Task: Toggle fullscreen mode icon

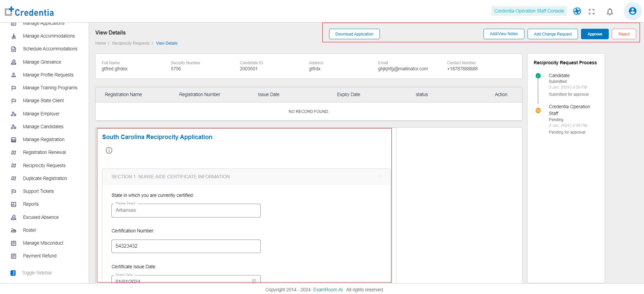Action: [592, 12]
